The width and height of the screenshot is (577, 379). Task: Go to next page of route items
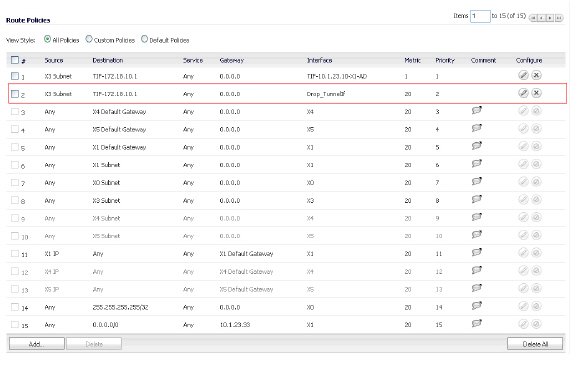550,18
